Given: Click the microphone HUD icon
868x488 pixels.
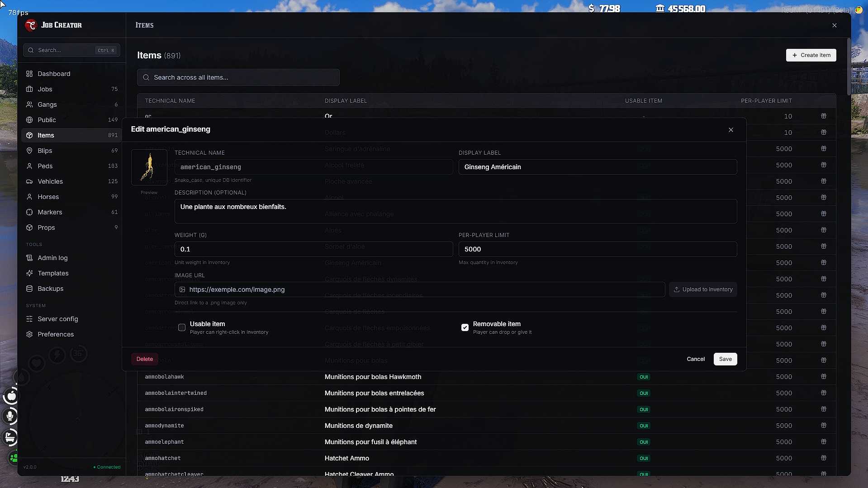Looking at the screenshot, I should (x=10, y=416).
